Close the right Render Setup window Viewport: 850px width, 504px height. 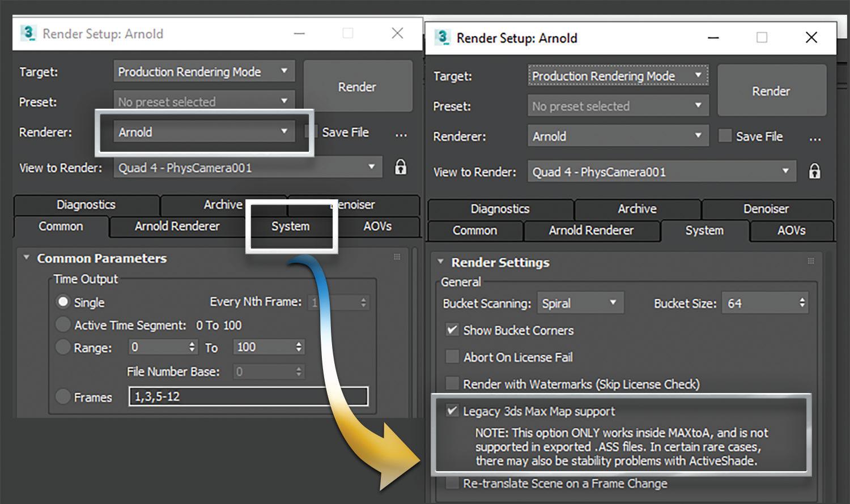point(811,37)
